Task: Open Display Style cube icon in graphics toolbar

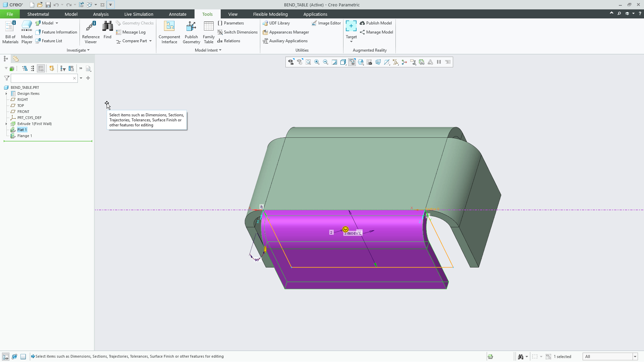Action: tap(343, 62)
